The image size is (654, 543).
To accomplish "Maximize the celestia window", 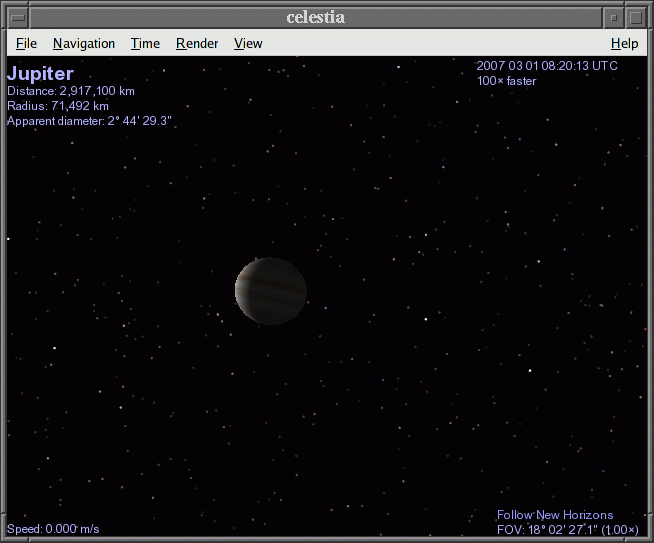I will 636,17.
